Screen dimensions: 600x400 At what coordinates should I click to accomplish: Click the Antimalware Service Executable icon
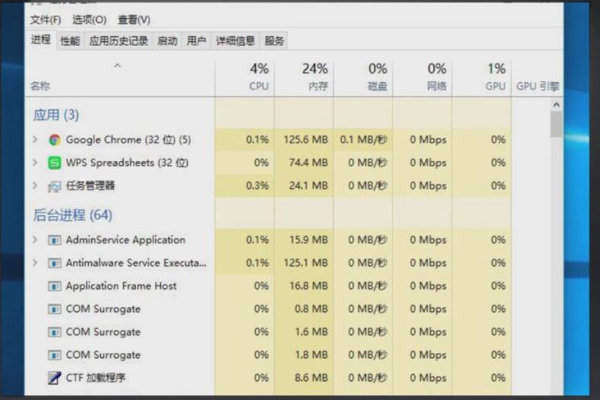pos(54,263)
